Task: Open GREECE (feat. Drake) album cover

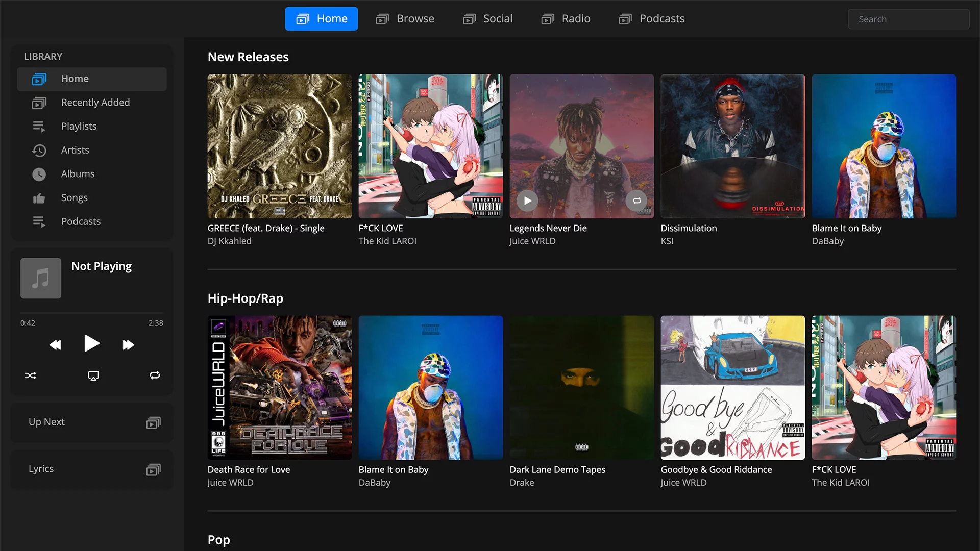Action: point(280,146)
